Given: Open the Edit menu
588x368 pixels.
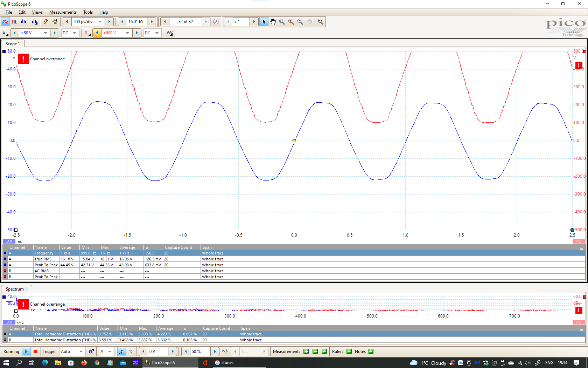Looking at the screenshot, I should [x=22, y=12].
